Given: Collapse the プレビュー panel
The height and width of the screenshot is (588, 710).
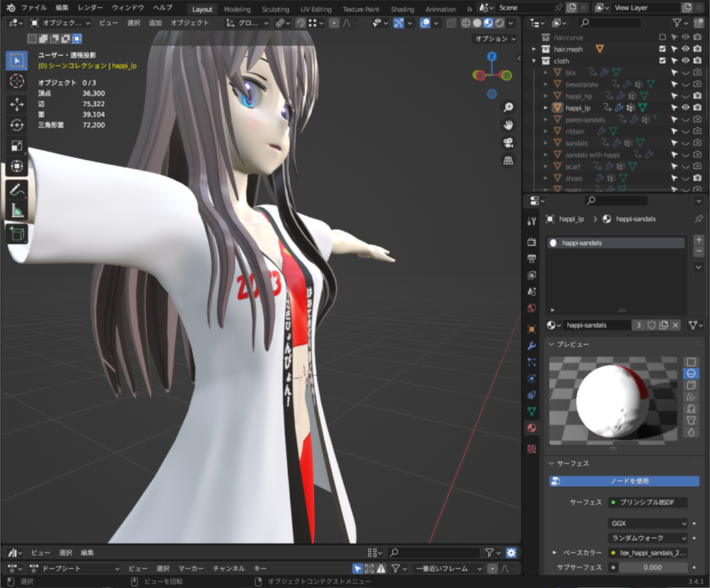Looking at the screenshot, I should pyautogui.click(x=551, y=345).
